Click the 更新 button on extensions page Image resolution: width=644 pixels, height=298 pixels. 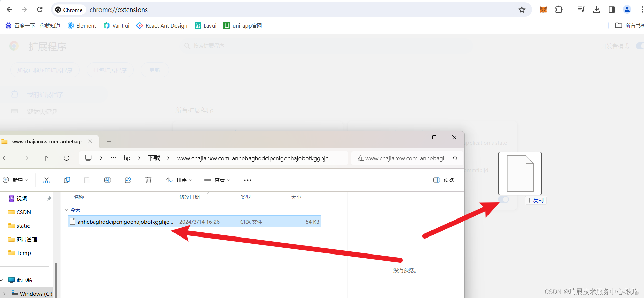154,70
